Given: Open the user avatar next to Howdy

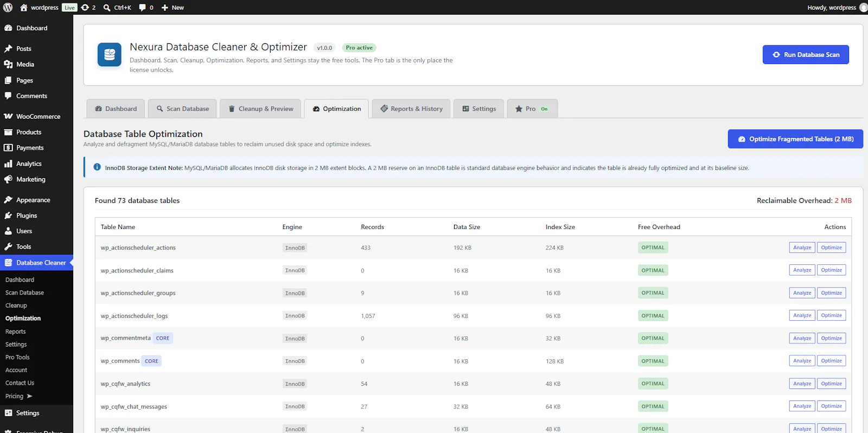Looking at the screenshot, I should click(x=863, y=8).
